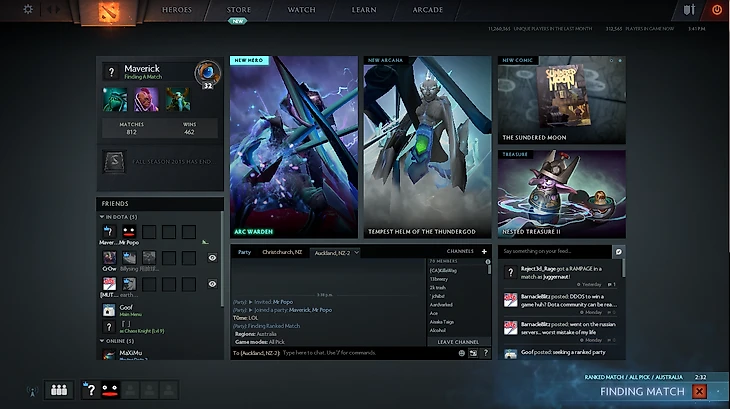Click Mr Popo link in Invited chat line
This screenshot has width=730, height=409.
pyautogui.click(x=283, y=302)
